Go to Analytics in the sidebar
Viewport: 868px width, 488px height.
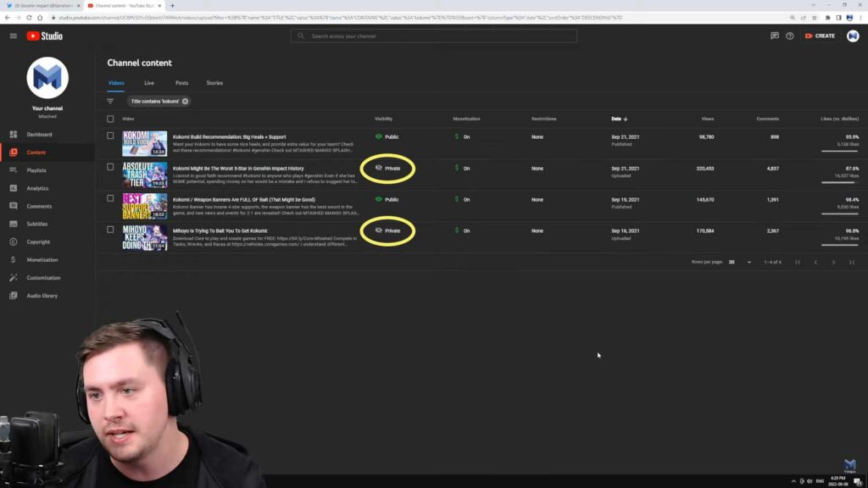click(37, 188)
